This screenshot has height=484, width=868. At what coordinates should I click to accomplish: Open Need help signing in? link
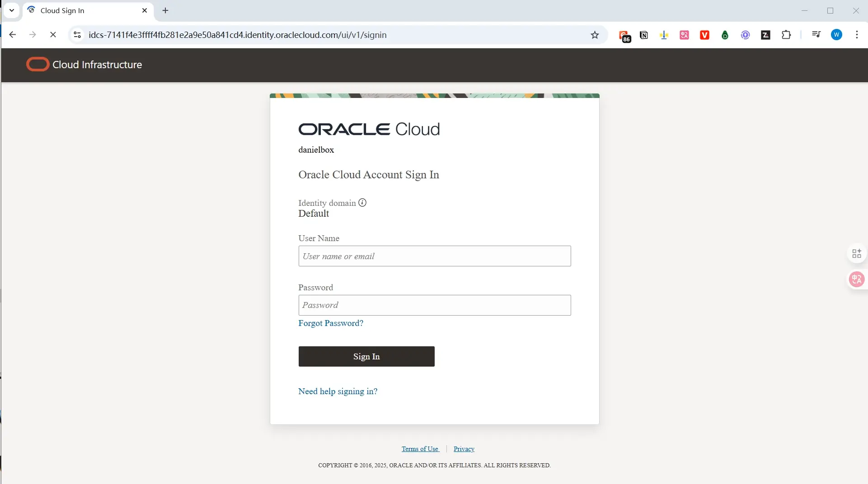(338, 391)
